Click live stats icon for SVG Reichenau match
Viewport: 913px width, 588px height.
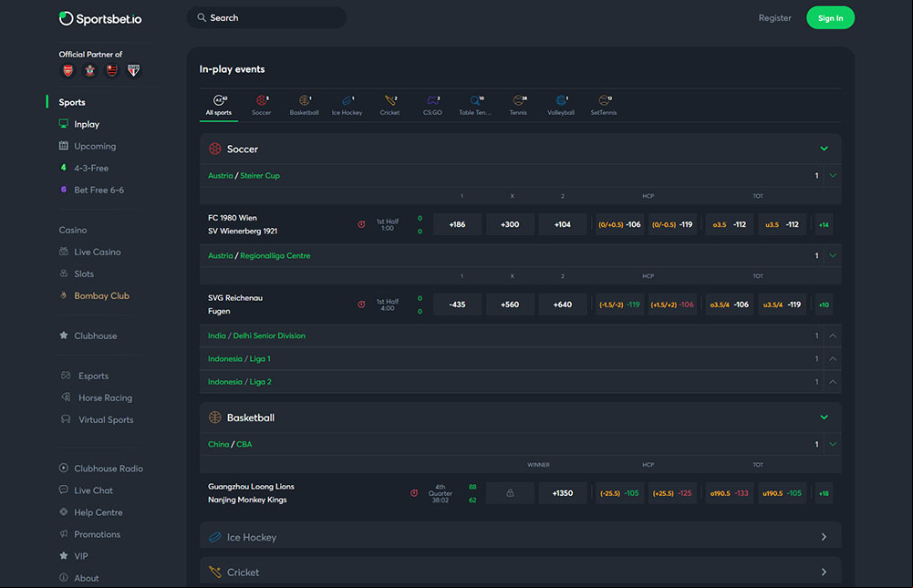[361, 304]
